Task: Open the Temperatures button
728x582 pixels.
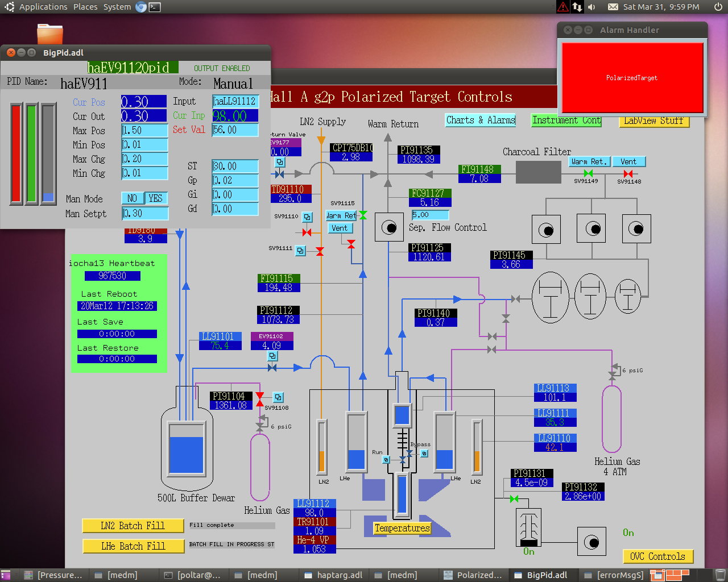Action: [x=402, y=528]
